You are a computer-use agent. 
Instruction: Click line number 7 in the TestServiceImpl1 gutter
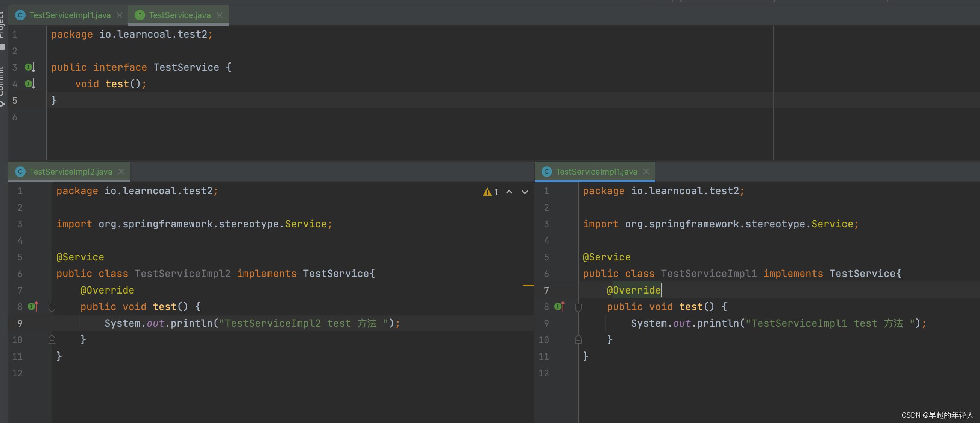[x=546, y=290]
